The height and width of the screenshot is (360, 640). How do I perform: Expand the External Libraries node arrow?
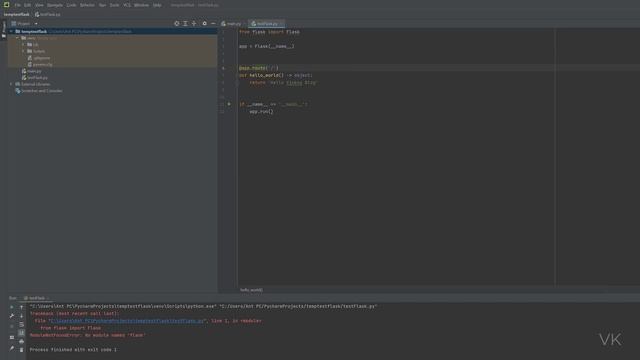click(x=11, y=84)
